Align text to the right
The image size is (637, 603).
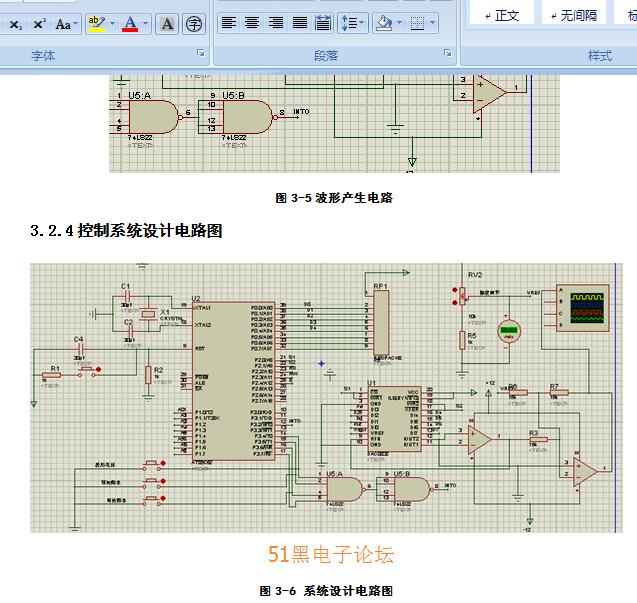point(276,23)
